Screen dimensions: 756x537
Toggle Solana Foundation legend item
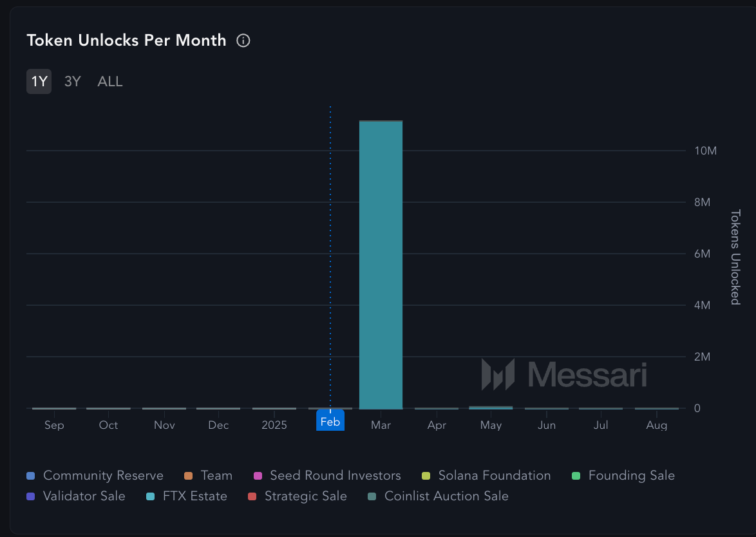point(494,476)
